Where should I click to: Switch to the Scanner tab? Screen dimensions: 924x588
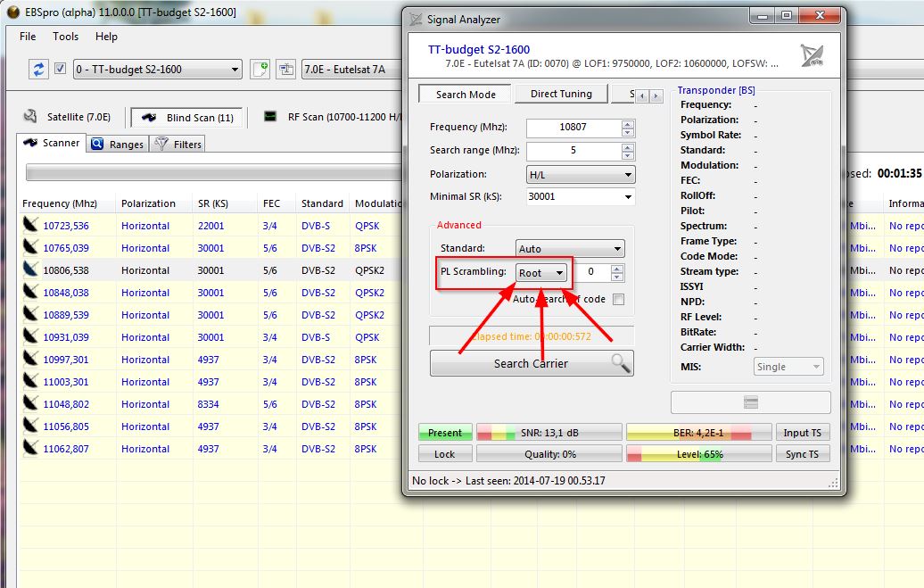[x=51, y=143]
